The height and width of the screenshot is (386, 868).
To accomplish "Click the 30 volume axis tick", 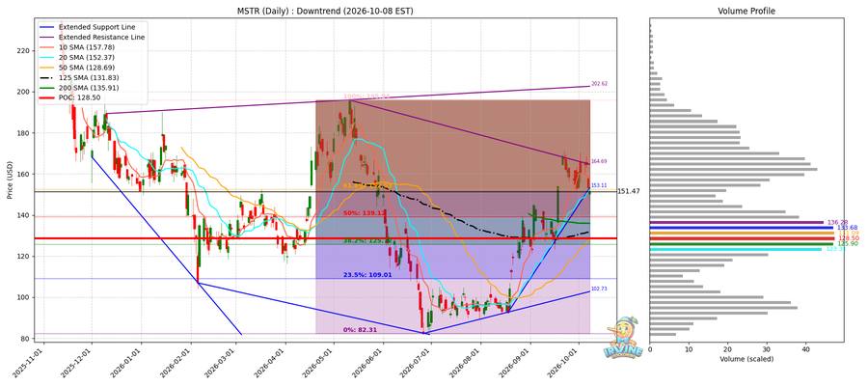I will click(767, 349).
